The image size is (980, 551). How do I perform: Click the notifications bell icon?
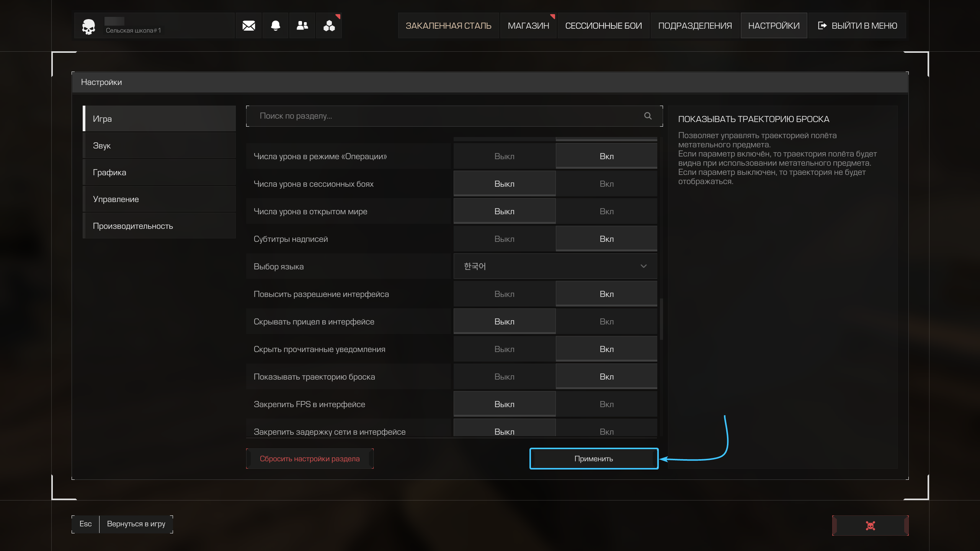[x=275, y=26]
